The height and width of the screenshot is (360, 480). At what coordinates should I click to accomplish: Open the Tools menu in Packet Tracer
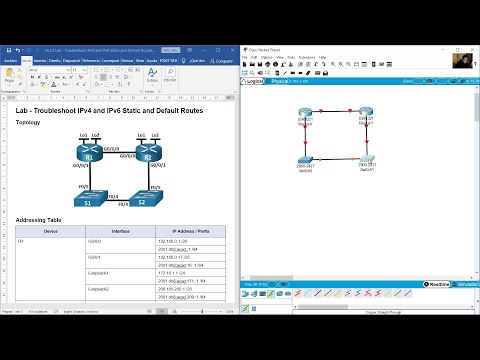pyautogui.click(x=291, y=57)
